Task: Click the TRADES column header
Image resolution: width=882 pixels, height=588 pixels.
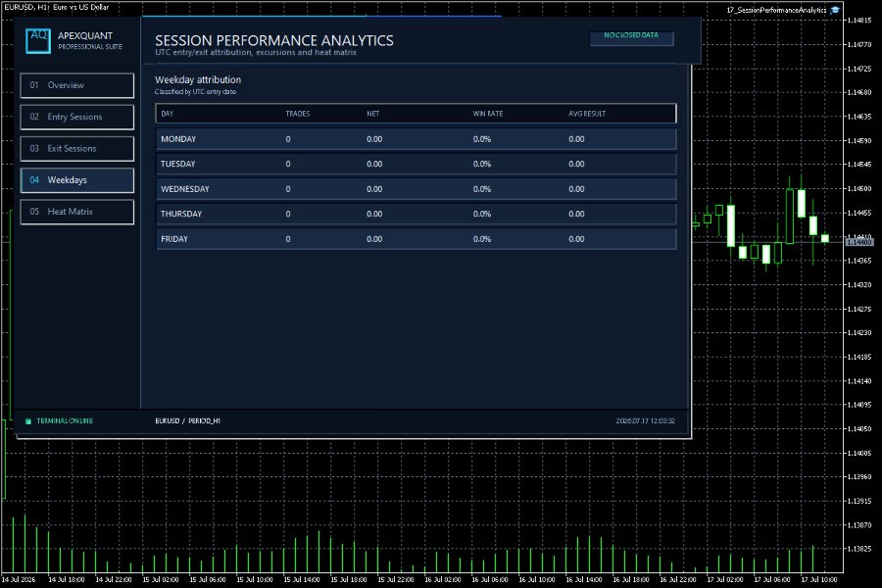Action: [x=298, y=114]
